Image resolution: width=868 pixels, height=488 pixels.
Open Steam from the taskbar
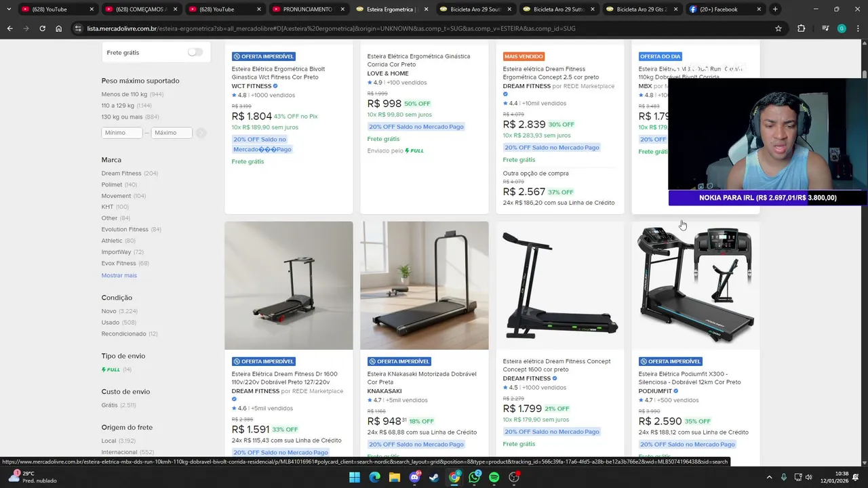pos(434,477)
